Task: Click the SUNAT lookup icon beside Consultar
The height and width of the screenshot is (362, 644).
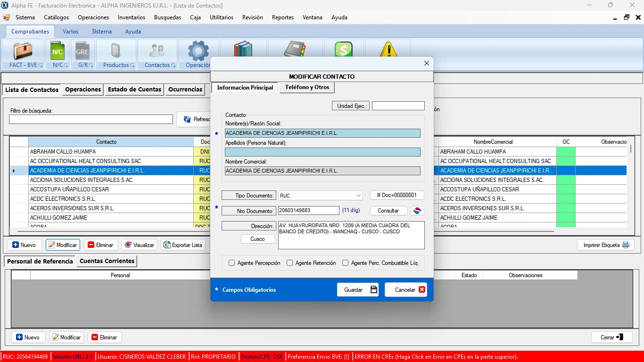Action: 417,211
